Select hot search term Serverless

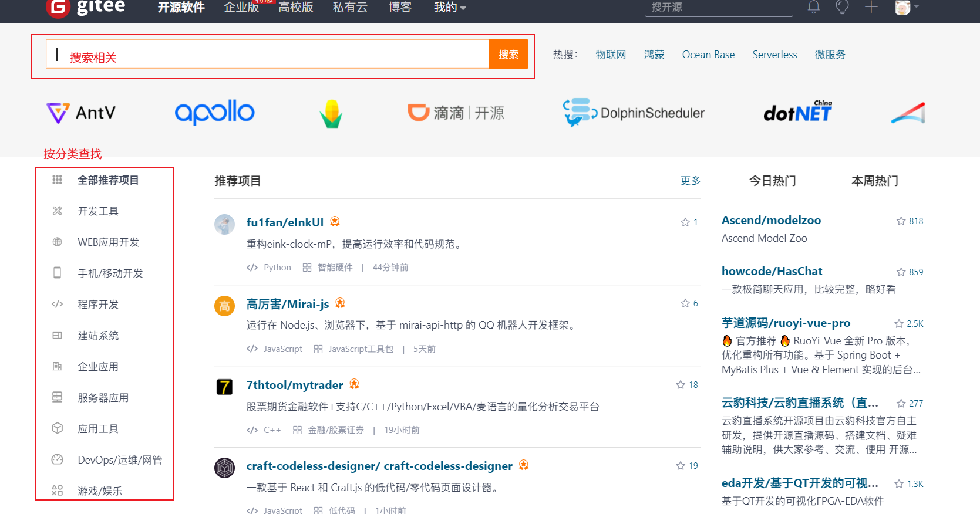(x=774, y=55)
